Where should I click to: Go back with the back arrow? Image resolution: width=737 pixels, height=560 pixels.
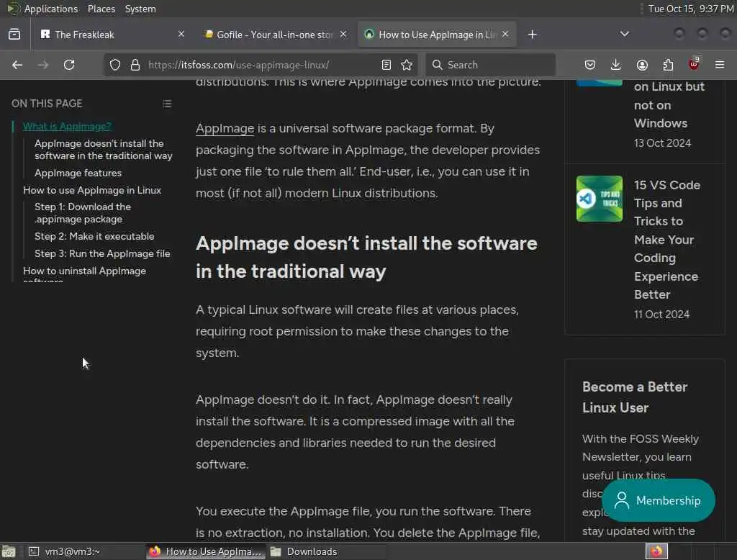[17, 65]
